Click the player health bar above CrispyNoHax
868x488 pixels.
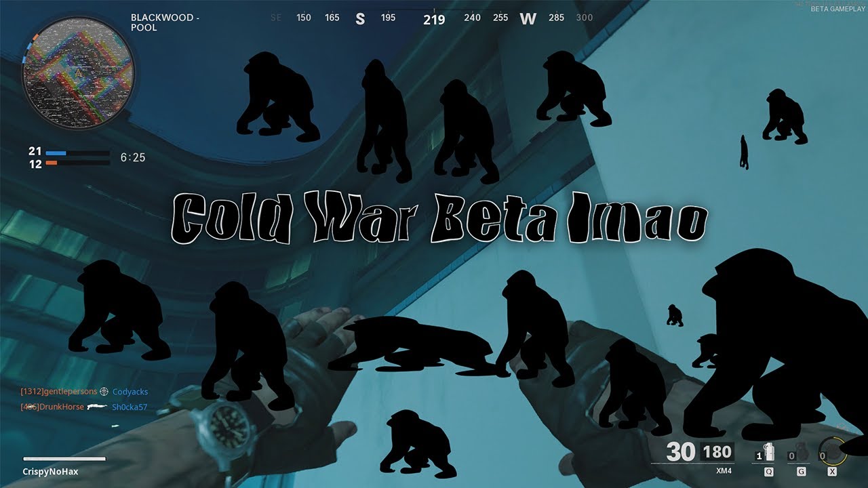coord(64,459)
